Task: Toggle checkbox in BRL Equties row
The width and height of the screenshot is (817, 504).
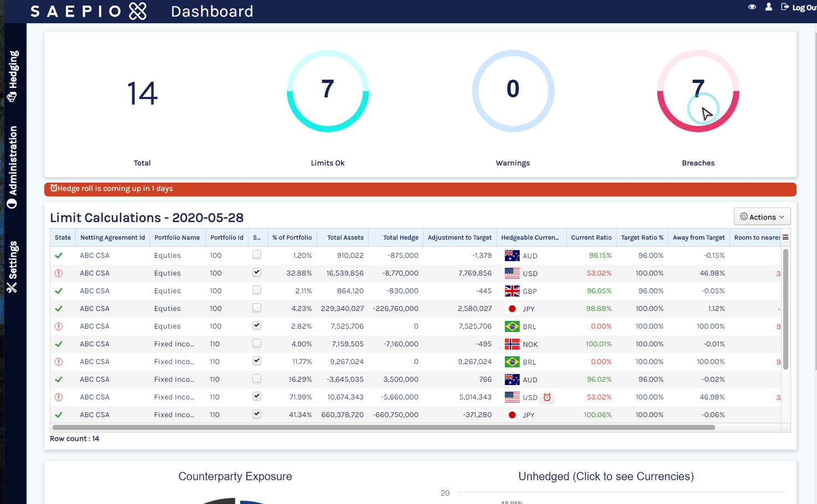Action: 257,325
